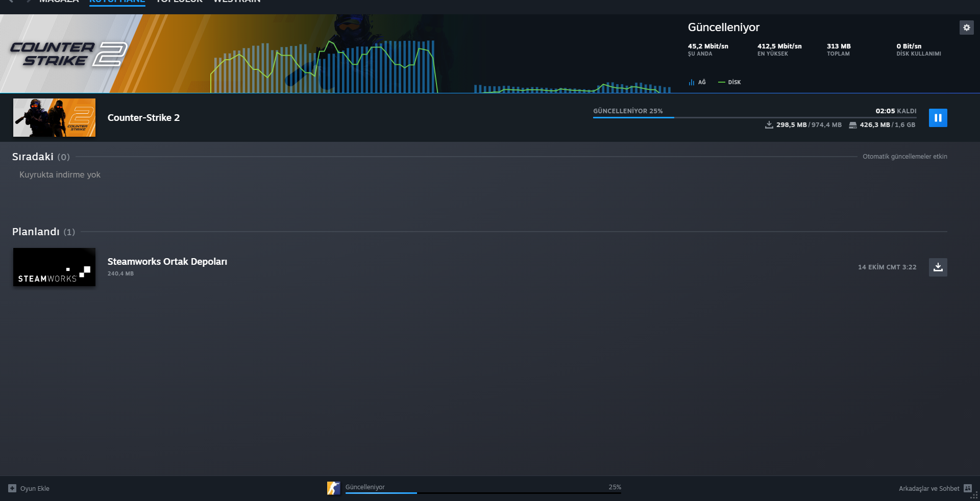The width and height of the screenshot is (980, 501).
Task: Click the Counter-Strike 2 game thumbnail
Action: coord(54,118)
